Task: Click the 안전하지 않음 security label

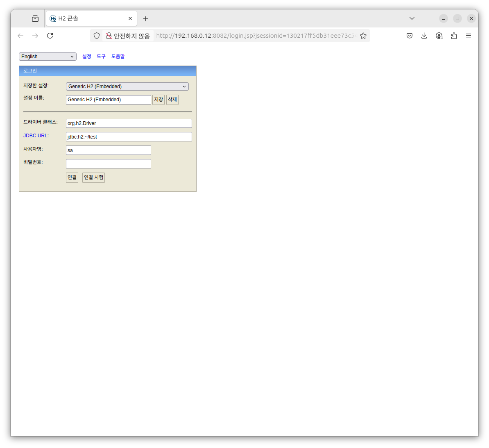Action: click(x=132, y=36)
